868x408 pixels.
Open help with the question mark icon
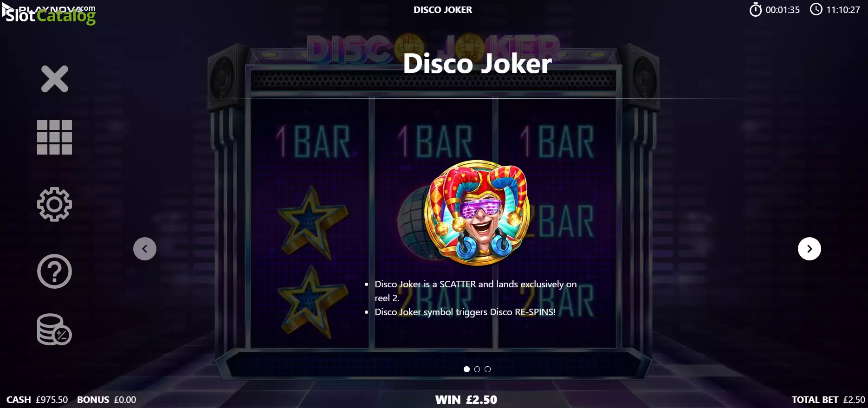pyautogui.click(x=55, y=272)
